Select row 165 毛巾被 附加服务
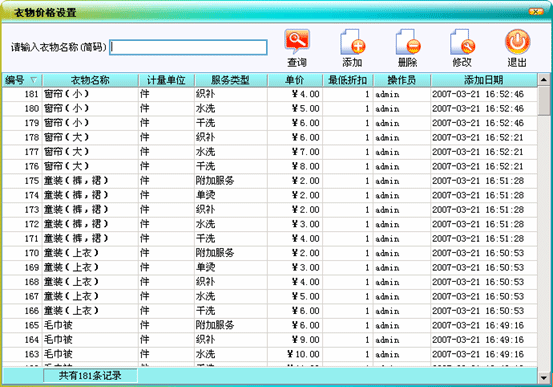The height and width of the screenshot is (387, 553). point(269,325)
